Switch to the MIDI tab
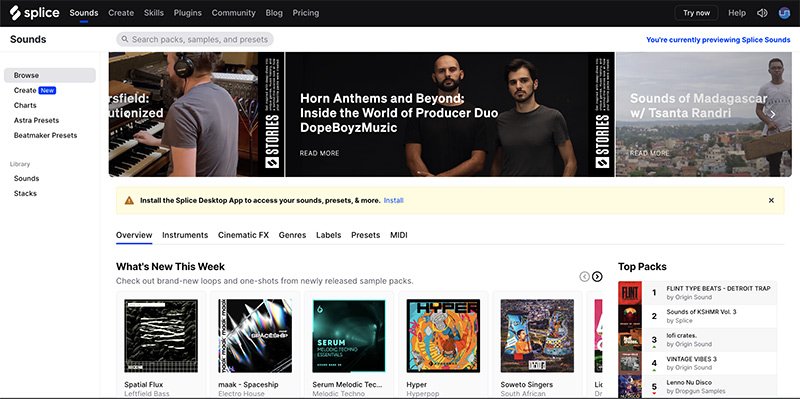Image resolution: width=800 pixels, height=399 pixels. pos(399,235)
